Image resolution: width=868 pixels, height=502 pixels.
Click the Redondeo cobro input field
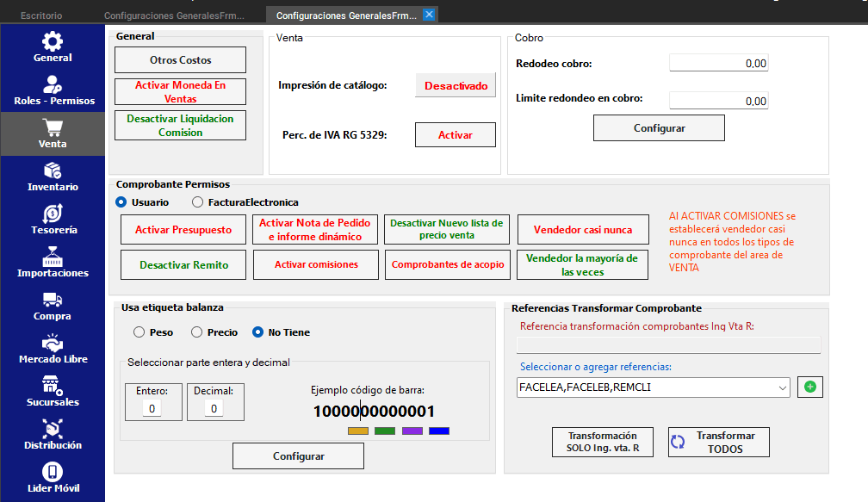point(718,64)
